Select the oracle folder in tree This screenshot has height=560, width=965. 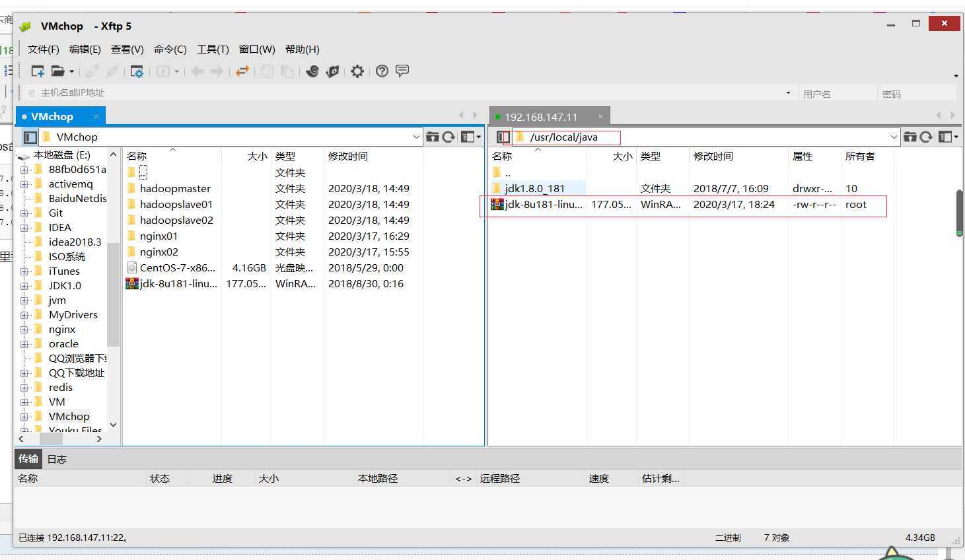click(63, 344)
